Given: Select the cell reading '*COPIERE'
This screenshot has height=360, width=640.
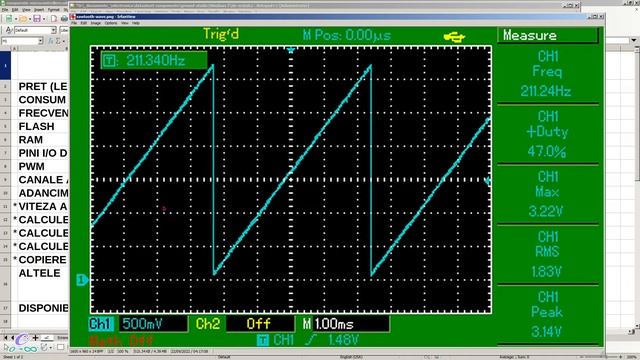Looking at the screenshot, I should [x=40, y=260].
